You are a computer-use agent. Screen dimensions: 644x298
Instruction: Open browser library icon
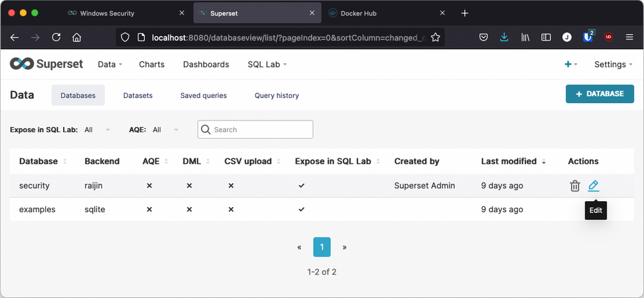(526, 37)
